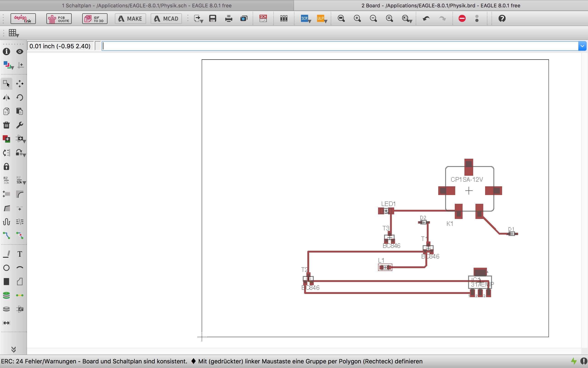Click the MAKE button
The height and width of the screenshot is (368, 588).
pyautogui.click(x=130, y=18)
